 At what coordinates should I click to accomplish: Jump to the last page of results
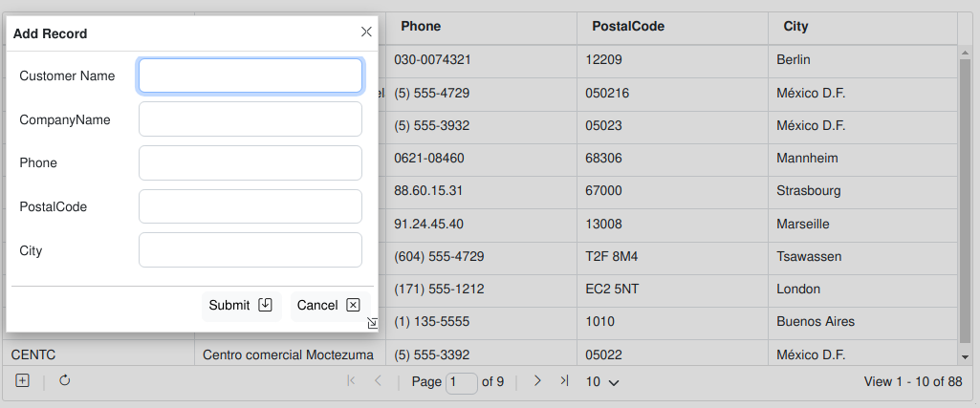point(564,381)
